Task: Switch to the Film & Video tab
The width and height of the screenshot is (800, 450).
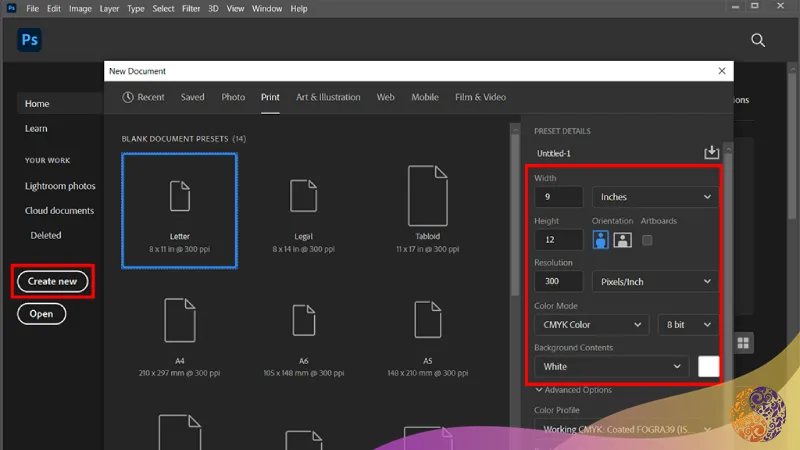Action: click(x=481, y=97)
